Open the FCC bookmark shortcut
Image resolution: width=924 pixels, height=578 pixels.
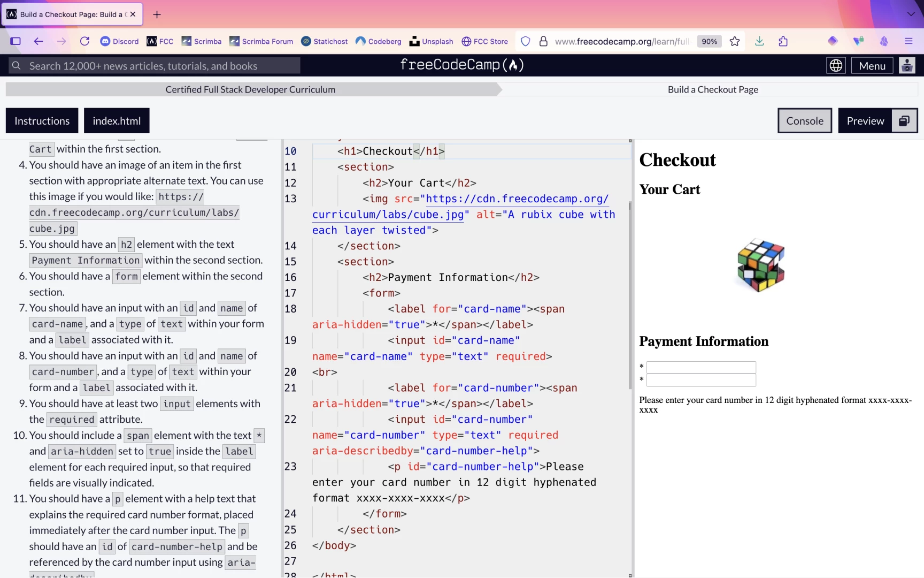point(159,41)
